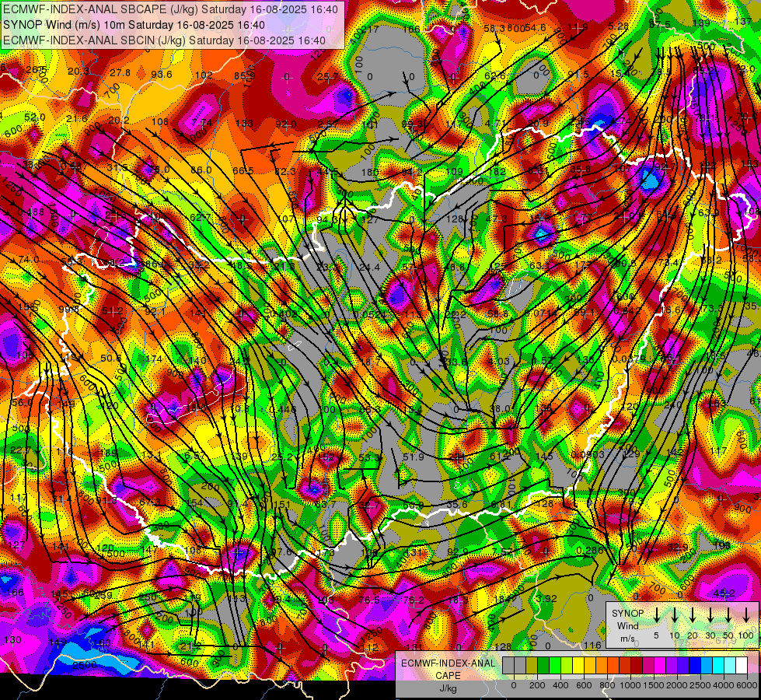Click the 2500 value on CAPE scale
The height and width of the screenshot is (700, 761).
click(700, 685)
